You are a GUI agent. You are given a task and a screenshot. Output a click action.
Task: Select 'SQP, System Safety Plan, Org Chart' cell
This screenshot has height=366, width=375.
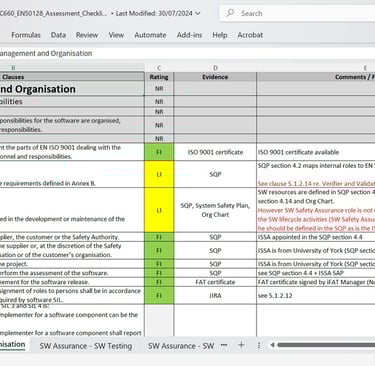click(x=215, y=210)
